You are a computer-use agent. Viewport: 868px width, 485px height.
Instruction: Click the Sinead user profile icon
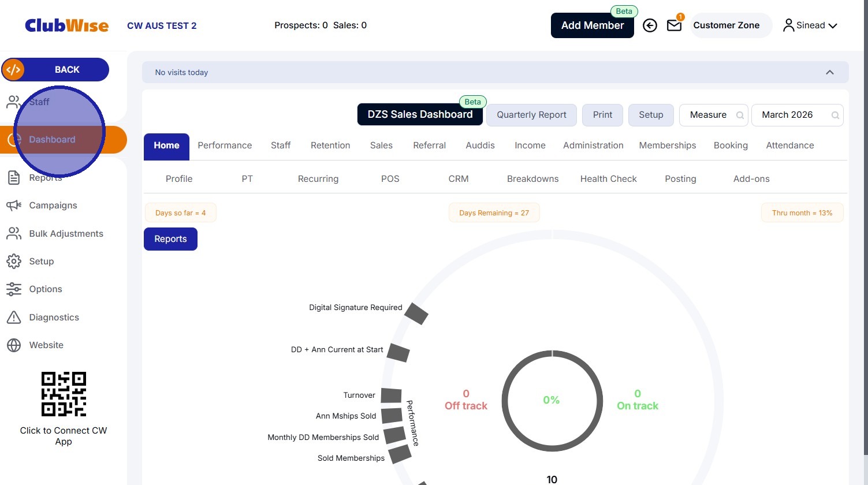tap(788, 25)
